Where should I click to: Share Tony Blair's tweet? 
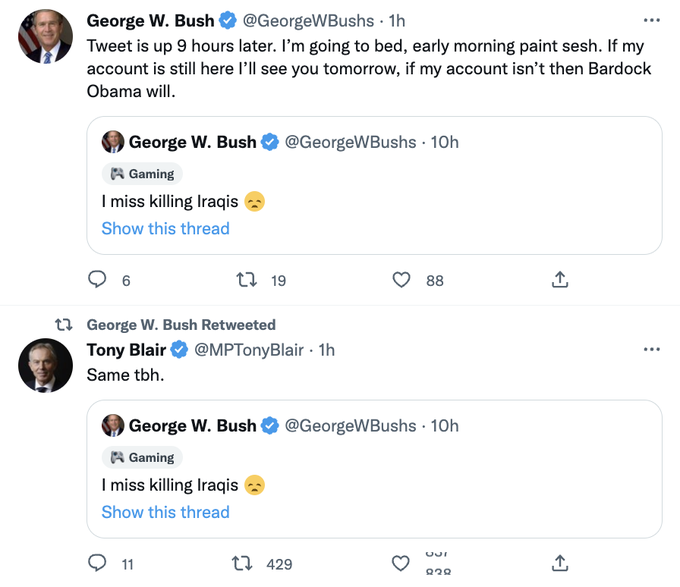coord(560,563)
